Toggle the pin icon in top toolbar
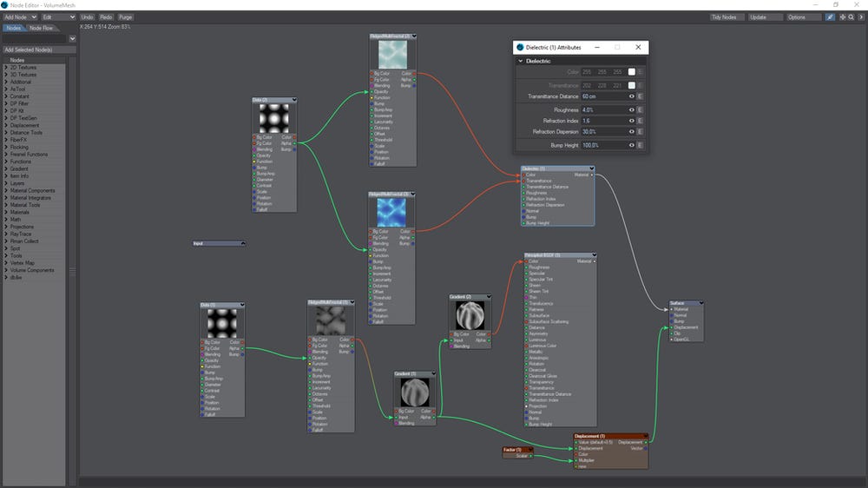Viewport: 868px width, 488px height. tap(829, 17)
